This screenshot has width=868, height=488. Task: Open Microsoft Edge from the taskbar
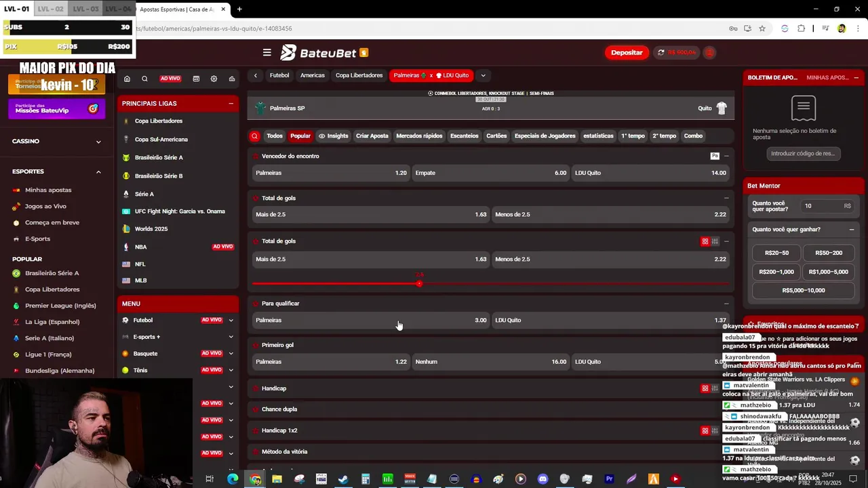tap(233, 479)
